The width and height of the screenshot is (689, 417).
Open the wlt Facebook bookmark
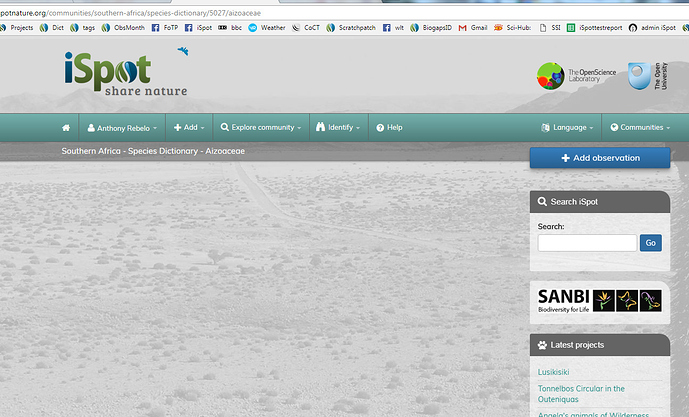[393, 28]
